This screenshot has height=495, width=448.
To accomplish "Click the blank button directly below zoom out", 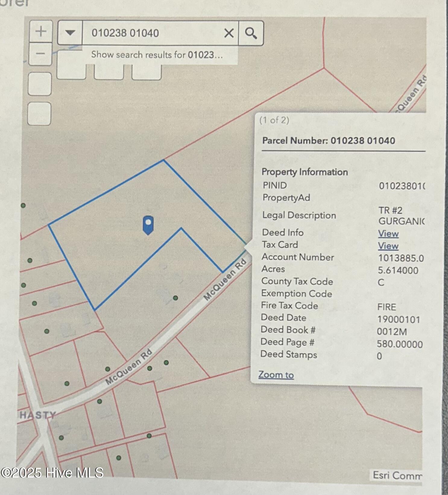I will 39,84.
